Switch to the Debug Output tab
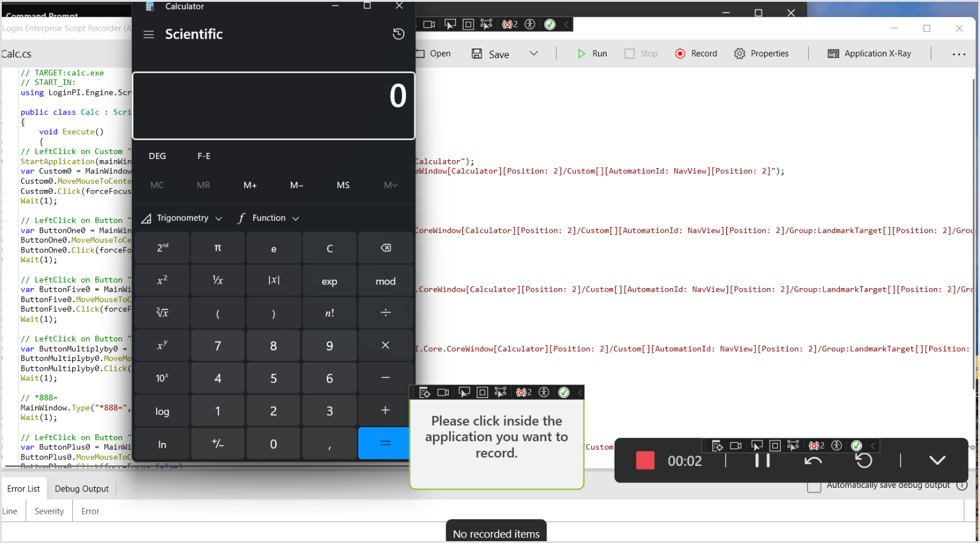This screenshot has height=543, width=980. click(x=81, y=488)
